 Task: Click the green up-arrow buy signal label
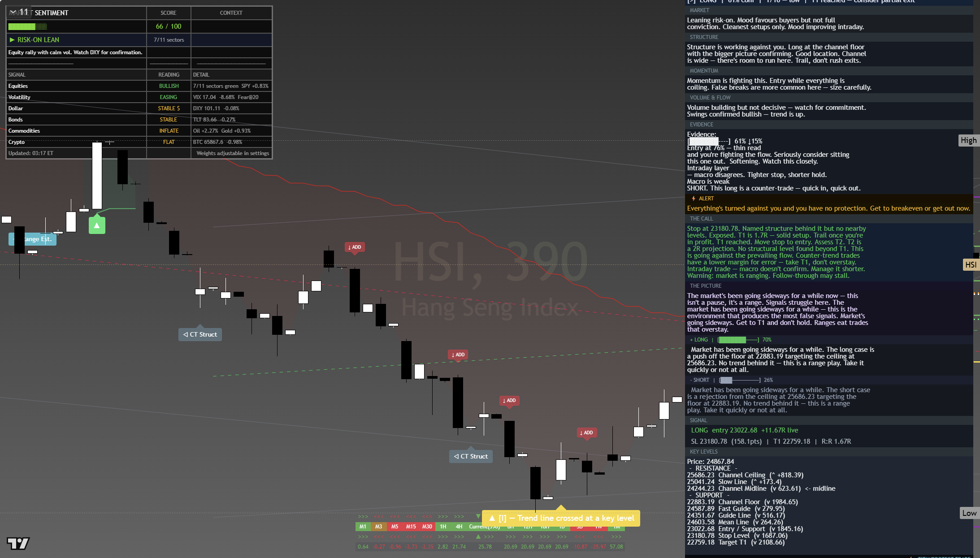point(97,225)
